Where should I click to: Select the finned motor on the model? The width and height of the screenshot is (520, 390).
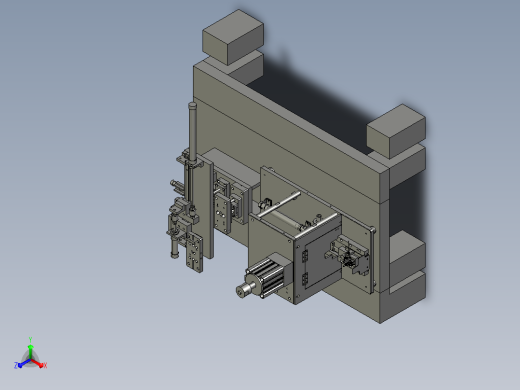270,276
